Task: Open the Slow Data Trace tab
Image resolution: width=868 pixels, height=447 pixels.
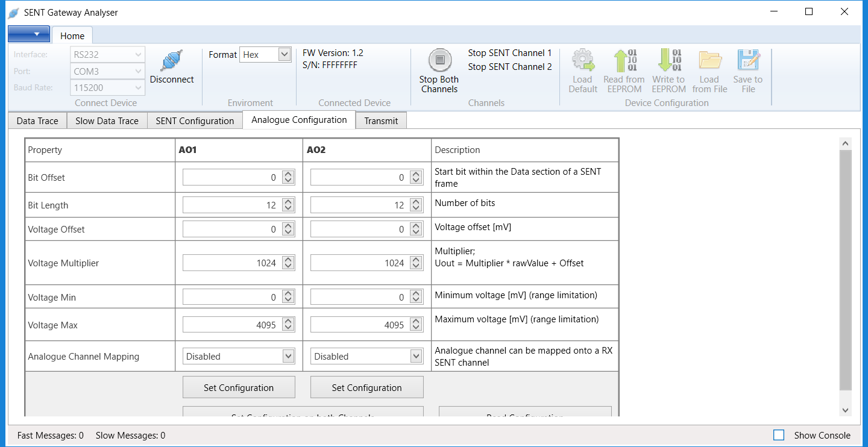Action: pos(107,121)
